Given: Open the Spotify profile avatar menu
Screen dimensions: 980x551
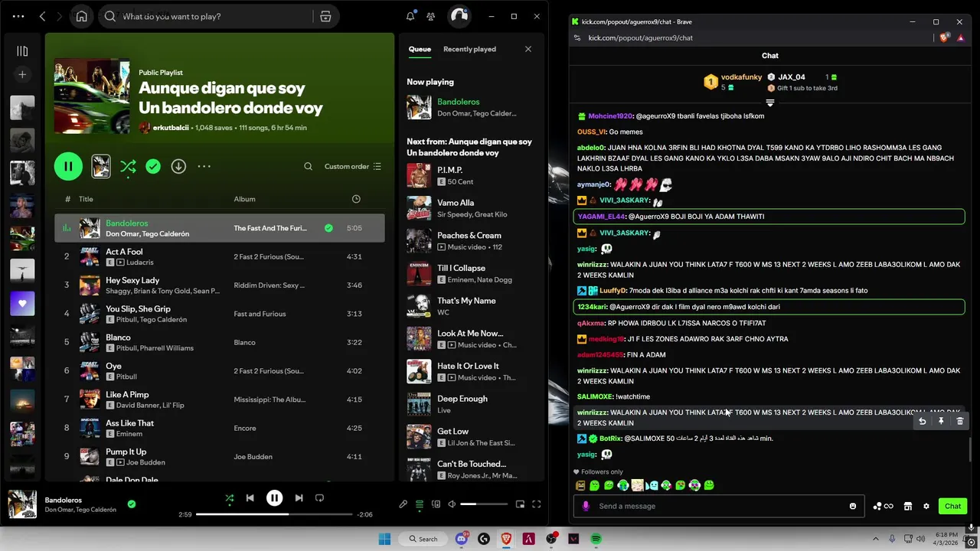Looking at the screenshot, I should [459, 16].
